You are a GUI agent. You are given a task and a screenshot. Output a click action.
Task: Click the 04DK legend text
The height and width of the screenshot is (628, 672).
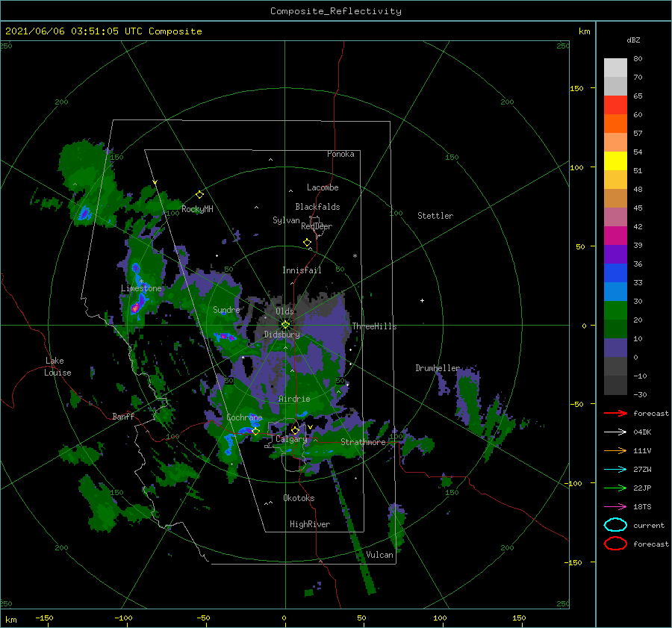coord(642,432)
